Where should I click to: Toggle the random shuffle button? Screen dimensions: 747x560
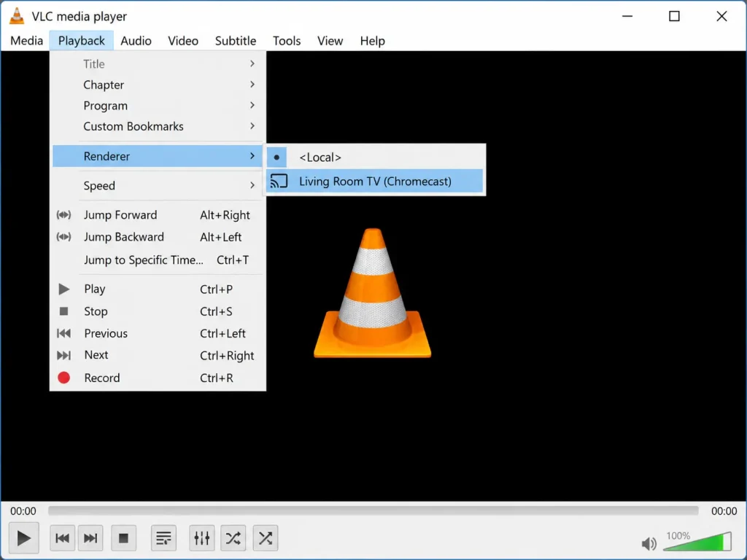coord(266,538)
